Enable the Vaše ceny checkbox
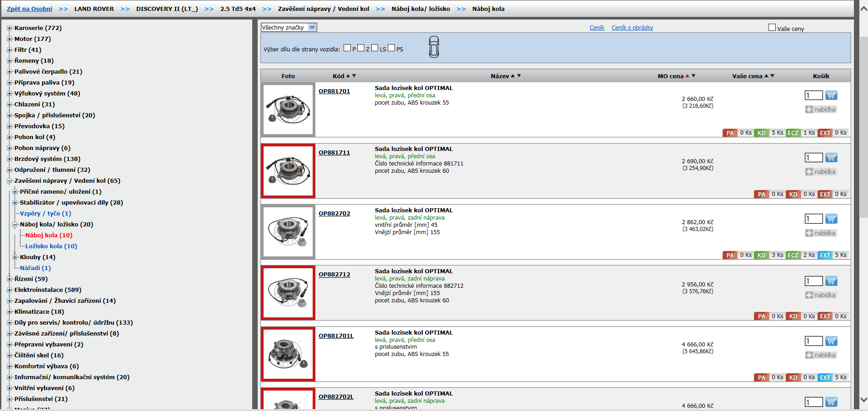 coord(772,28)
